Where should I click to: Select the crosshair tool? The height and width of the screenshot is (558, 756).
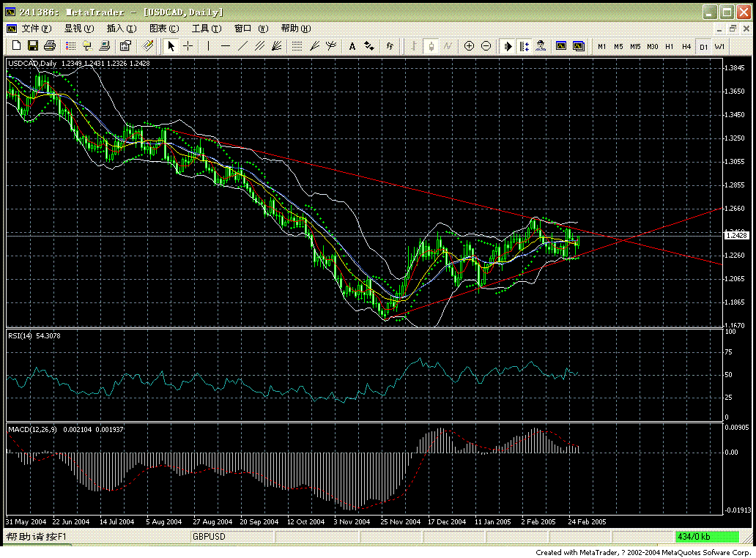point(188,45)
